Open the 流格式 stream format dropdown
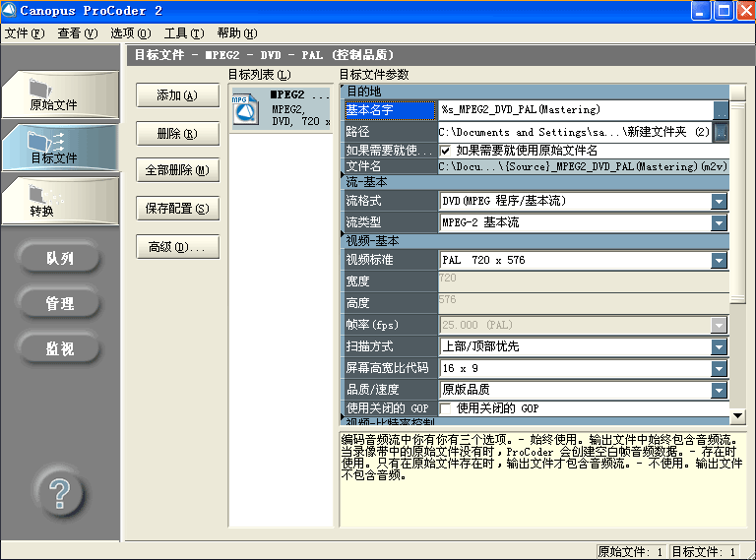This screenshot has height=560, width=756. [719, 201]
